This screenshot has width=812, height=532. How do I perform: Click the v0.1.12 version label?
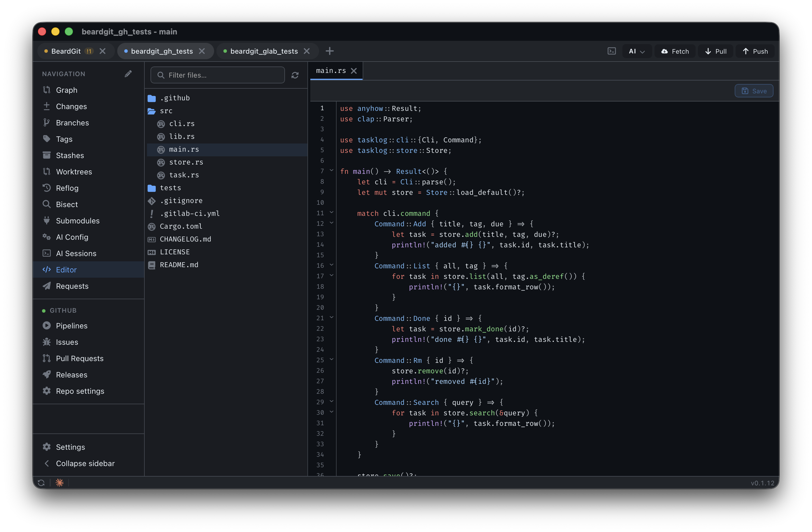pyautogui.click(x=762, y=483)
